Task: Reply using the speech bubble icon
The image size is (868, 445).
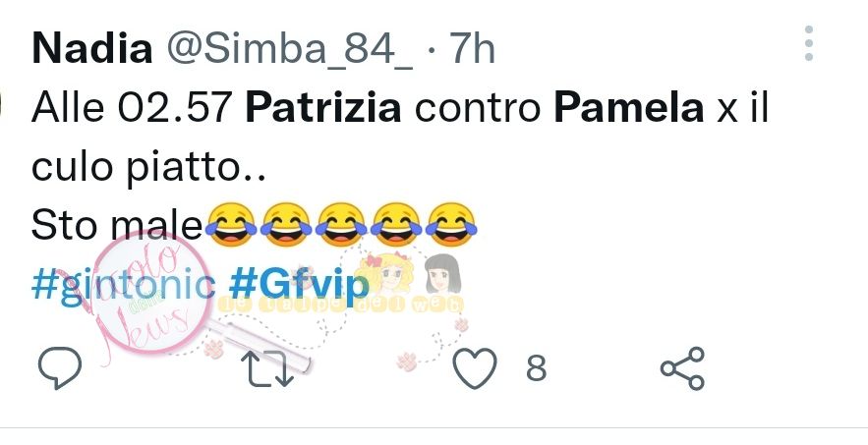Action: click(x=60, y=367)
